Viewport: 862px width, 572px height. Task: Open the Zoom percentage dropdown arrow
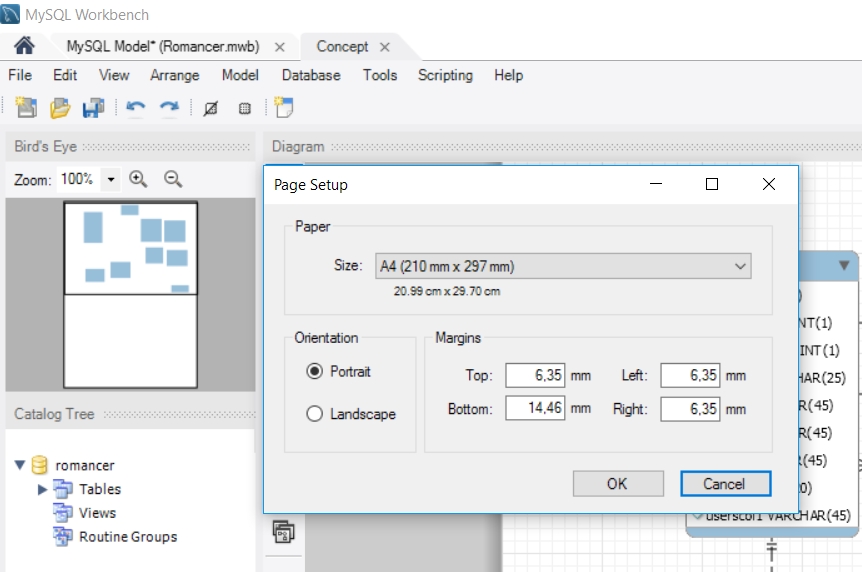(x=111, y=179)
